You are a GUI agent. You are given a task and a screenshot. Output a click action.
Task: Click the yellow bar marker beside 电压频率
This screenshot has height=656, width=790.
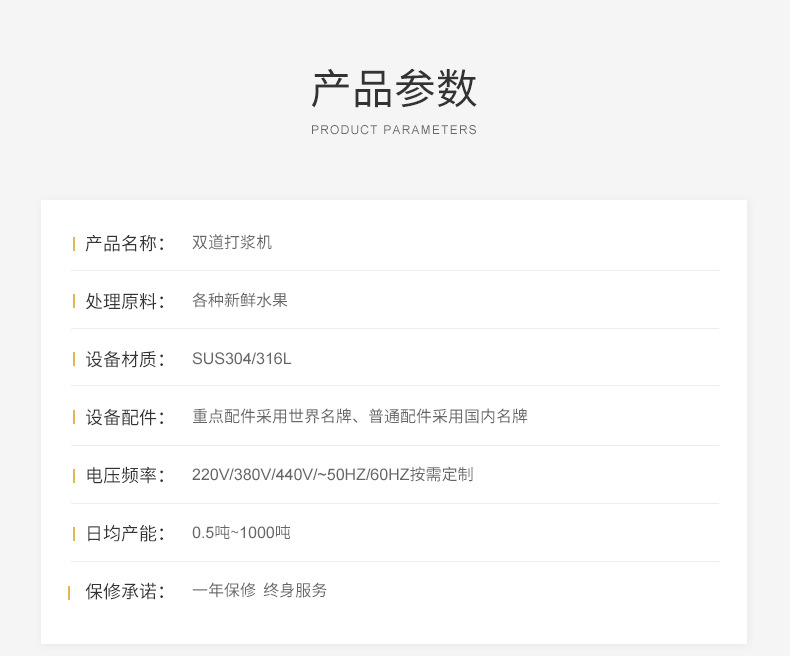[x=74, y=476]
